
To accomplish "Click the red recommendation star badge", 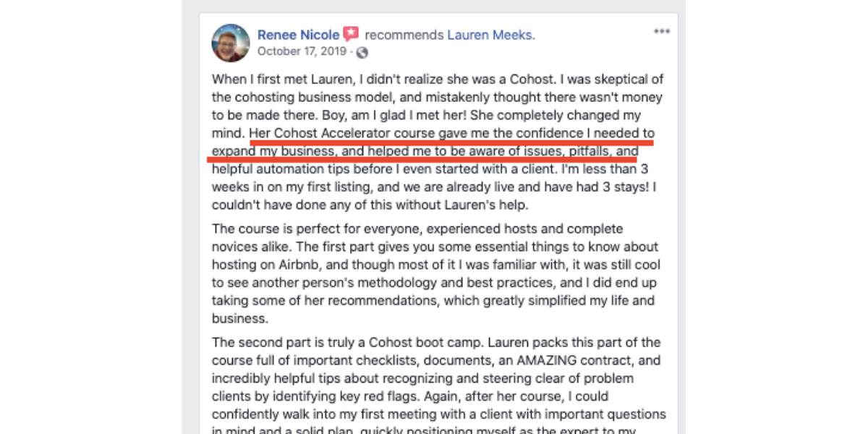I will coord(351,34).
